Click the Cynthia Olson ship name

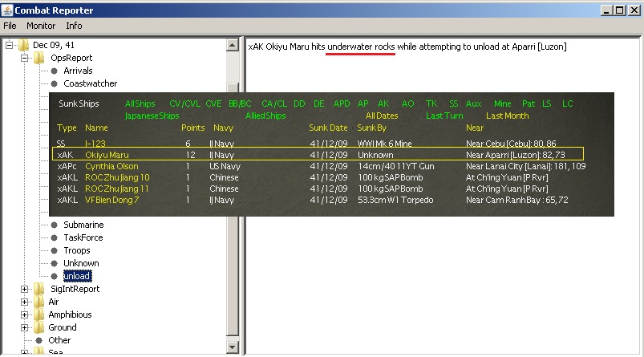[111, 166]
